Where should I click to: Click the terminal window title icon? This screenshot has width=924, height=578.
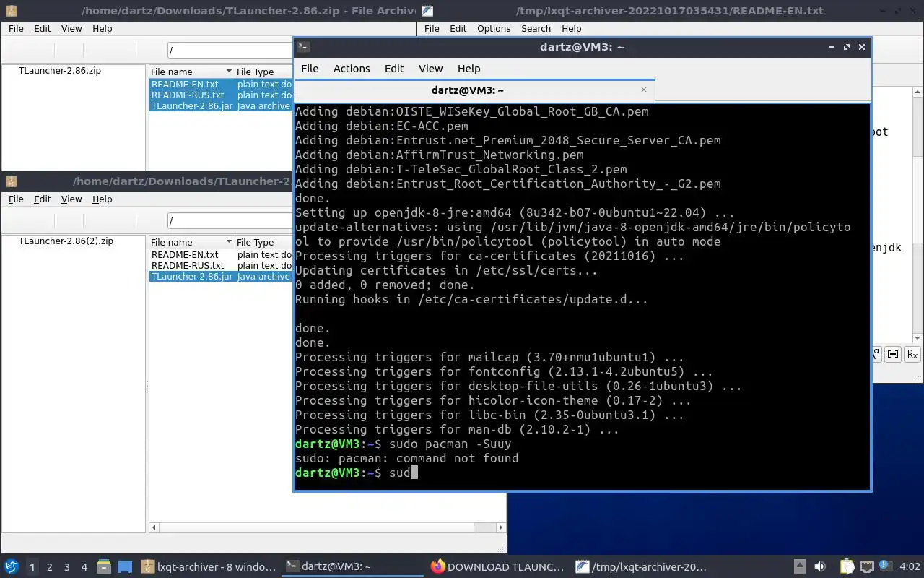click(304, 46)
